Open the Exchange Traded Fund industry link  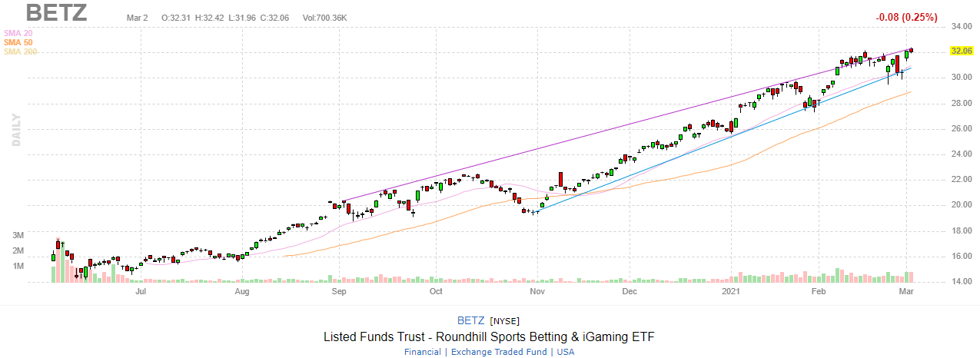499,352
